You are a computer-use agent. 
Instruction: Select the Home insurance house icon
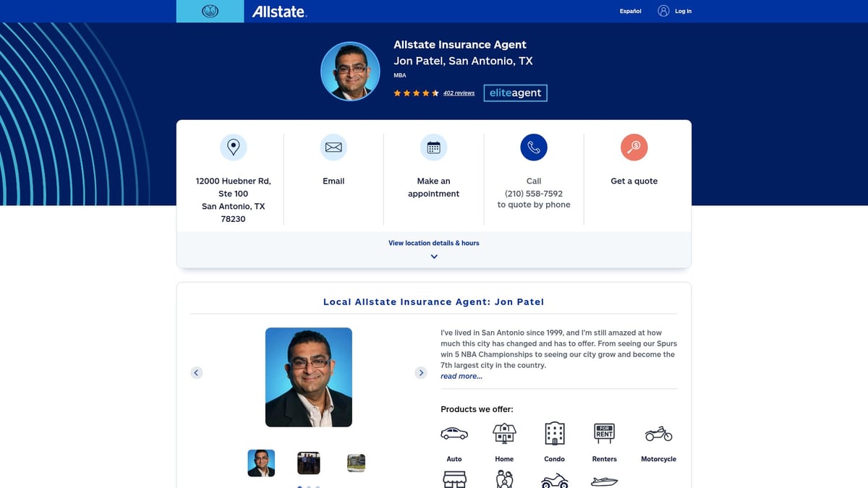[x=503, y=432]
